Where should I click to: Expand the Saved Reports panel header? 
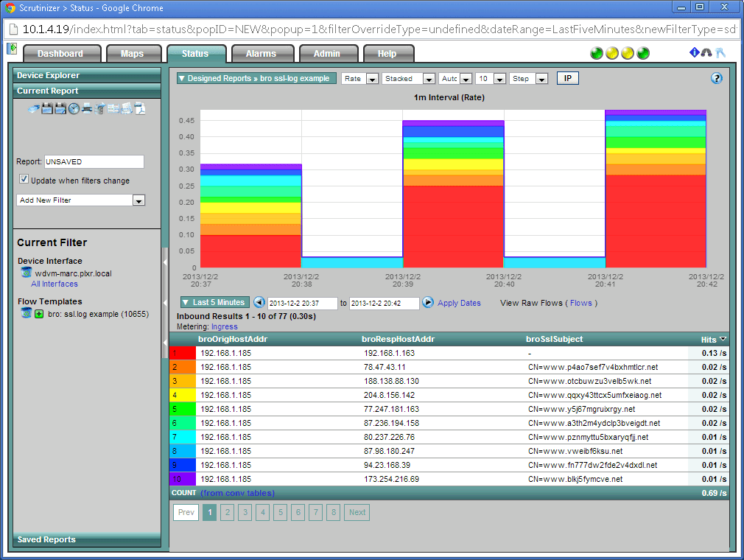point(88,539)
